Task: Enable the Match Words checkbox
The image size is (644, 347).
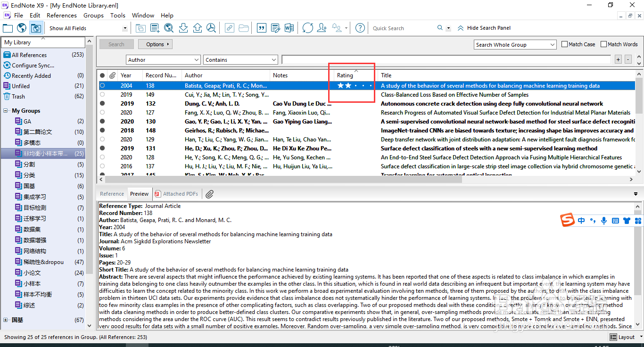Action: click(x=603, y=44)
